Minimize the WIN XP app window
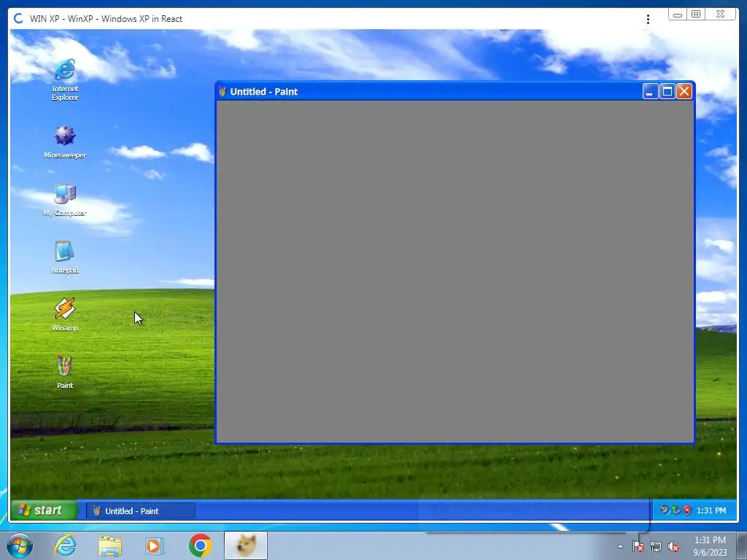The image size is (747, 560). [x=677, y=15]
